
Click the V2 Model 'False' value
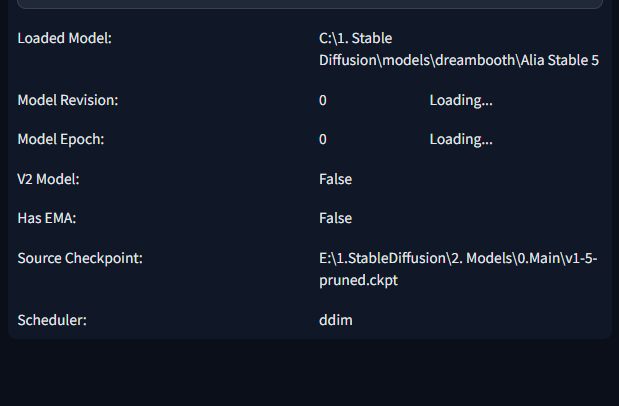(335, 179)
